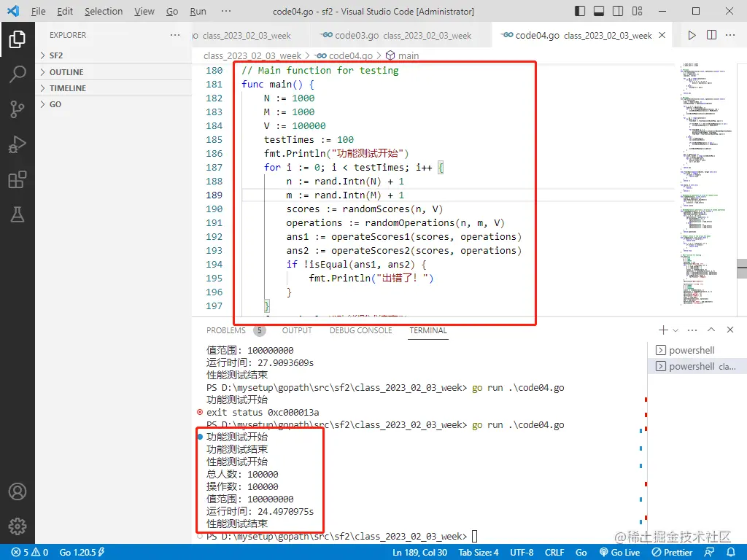
Task: Close the terminal panel
Action: tap(729, 330)
